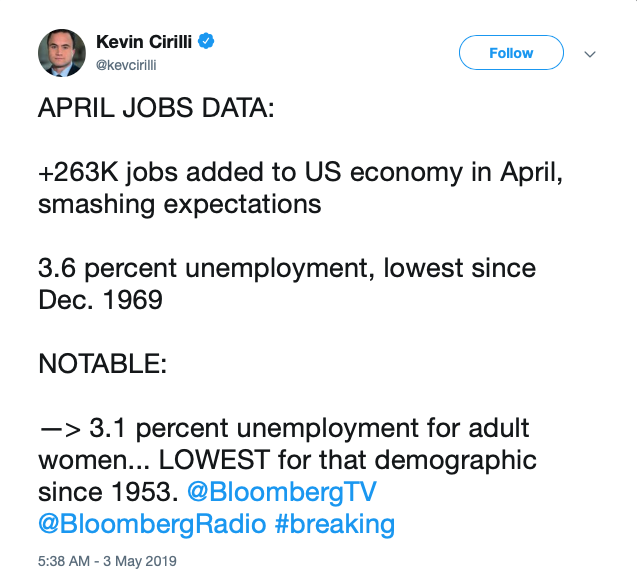The height and width of the screenshot is (579, 637).
Task: Click the 5:38 AM - 3 May 2019 timestamp
Action: (107, 561)
